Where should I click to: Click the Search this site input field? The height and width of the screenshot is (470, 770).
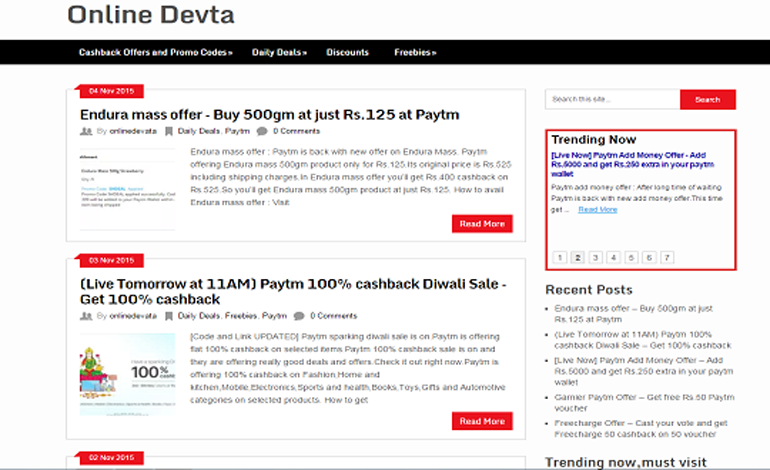click(x=612, y=99)
